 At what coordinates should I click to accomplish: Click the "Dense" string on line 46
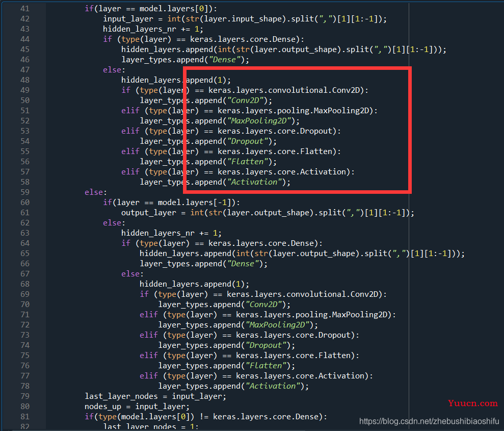tap(225, 60)
